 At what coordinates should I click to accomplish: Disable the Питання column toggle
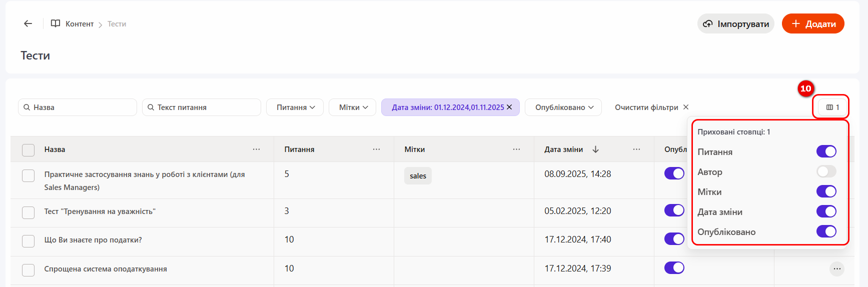click(x=826, y=151)
